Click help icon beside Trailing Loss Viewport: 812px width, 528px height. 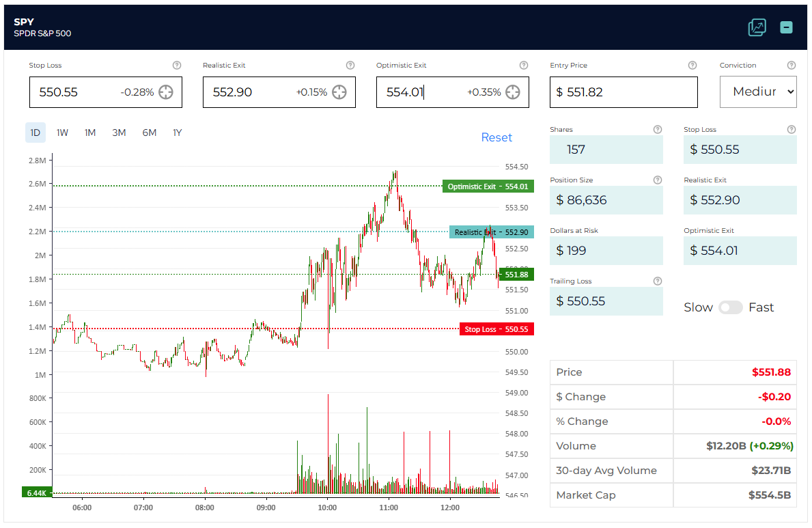click(658, 281)
